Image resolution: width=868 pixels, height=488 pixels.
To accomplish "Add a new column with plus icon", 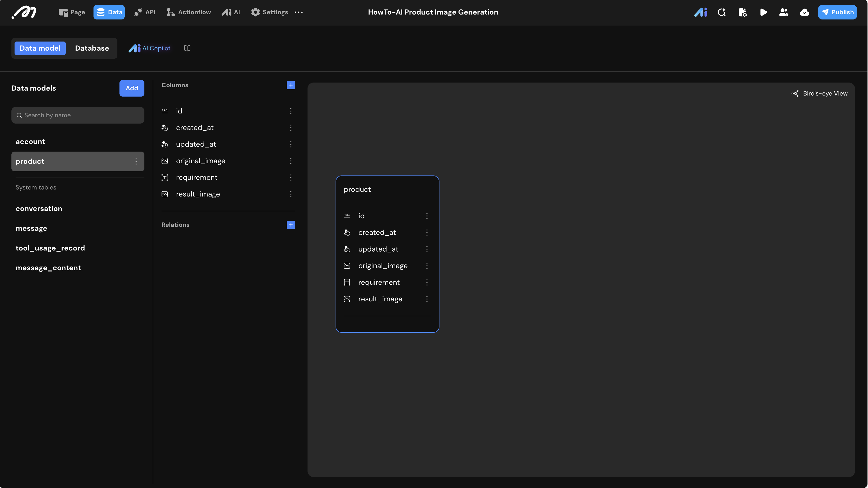I will 290,85.
